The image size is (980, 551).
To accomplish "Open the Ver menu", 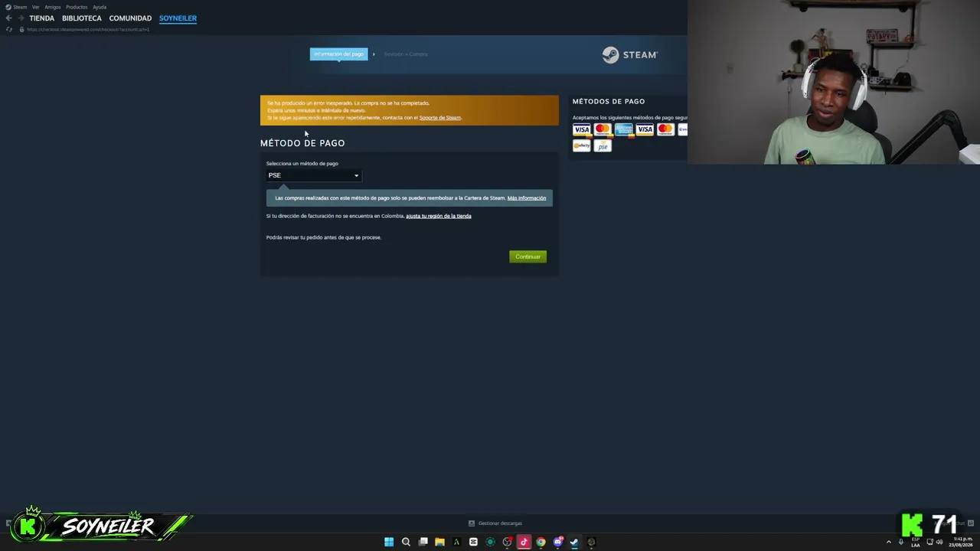I will coord(35,7).
